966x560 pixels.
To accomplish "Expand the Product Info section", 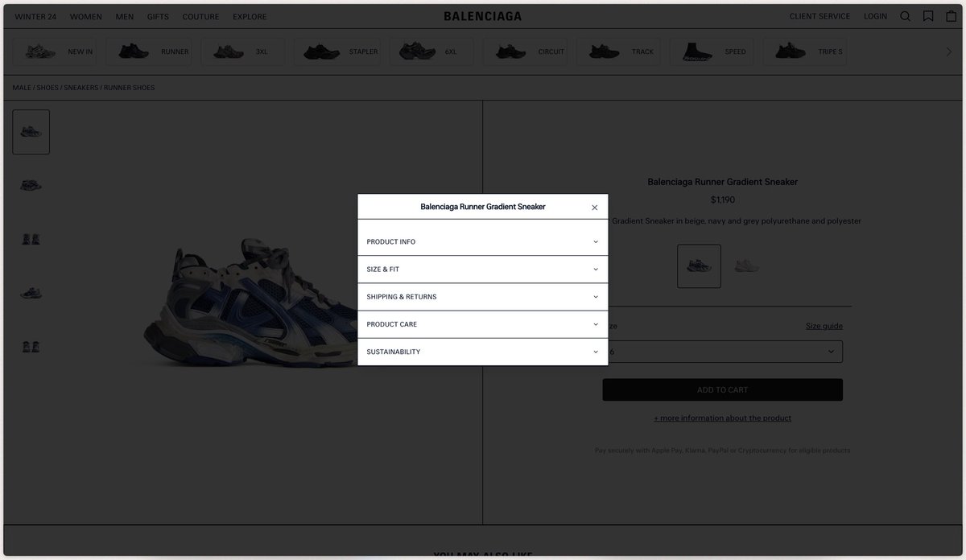I will coord(483,242).
